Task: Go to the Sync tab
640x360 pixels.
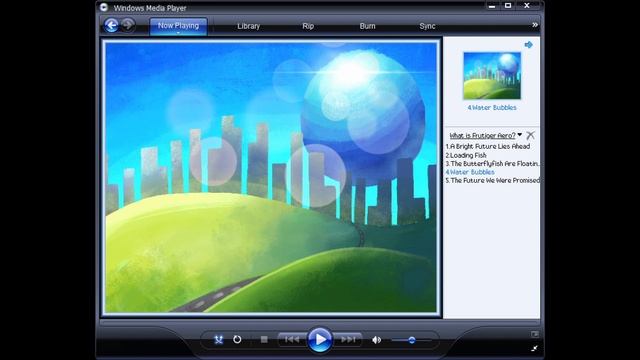Action: [x=427, y=26]
